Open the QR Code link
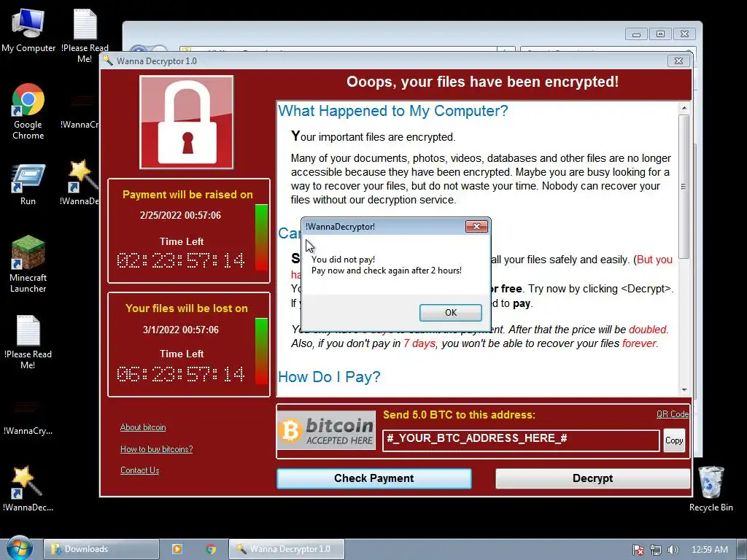 pyautogui.click(x=672, y=414)
